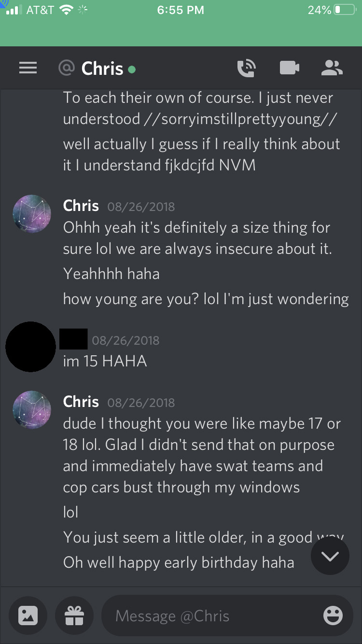Image resolution: width=362 pixels, height=644 pixels.
Task: Tap Chris's name in the header
Action: pyautogui.click(x=102, y=69)
